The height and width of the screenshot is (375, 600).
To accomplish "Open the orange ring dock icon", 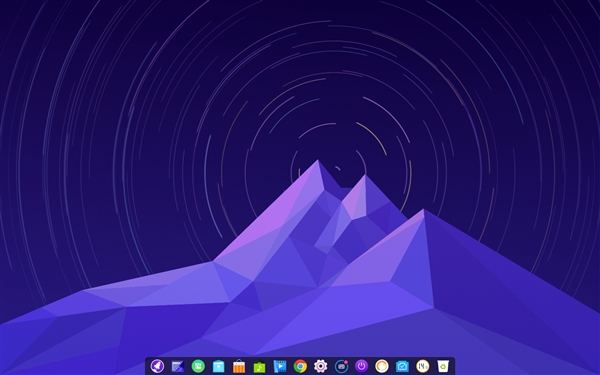I will [x=382, y=366].
